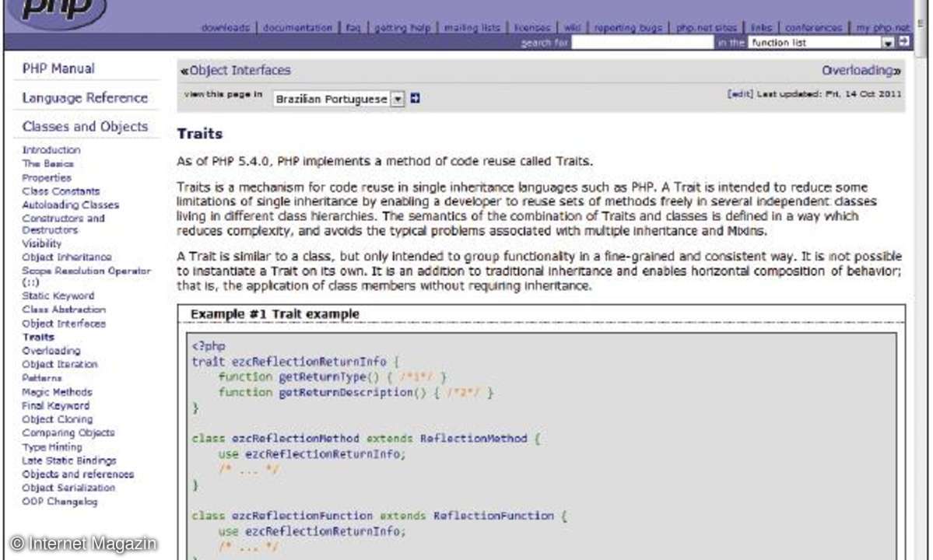The width and height of the screenshot is (933, 560).
Task: Open Language Reference in sidebar
Action: click(85, 97)
